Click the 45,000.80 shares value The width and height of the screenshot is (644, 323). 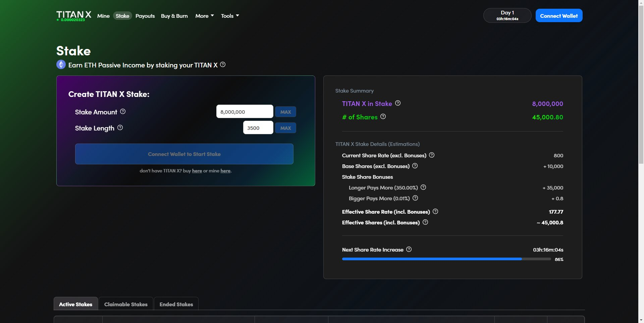coord(547,117)
